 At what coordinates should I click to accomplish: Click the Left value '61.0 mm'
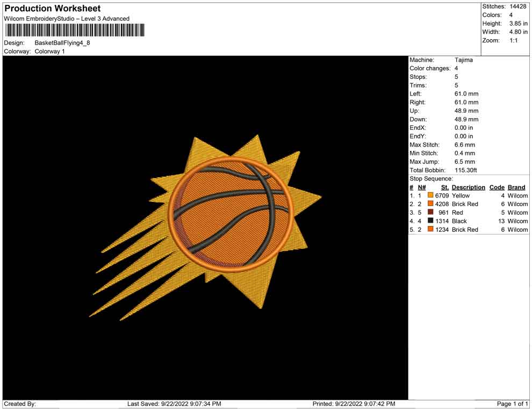[x=466, y=93]
